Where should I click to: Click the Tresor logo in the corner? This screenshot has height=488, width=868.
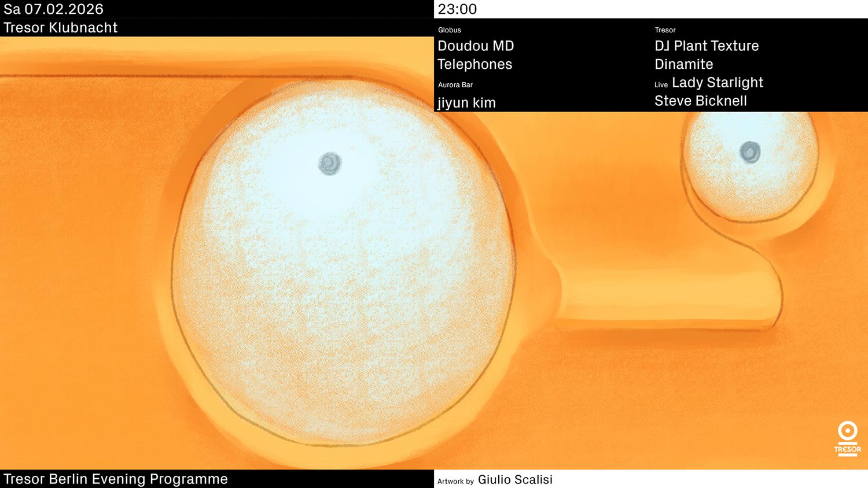click(x=847, y=439)
